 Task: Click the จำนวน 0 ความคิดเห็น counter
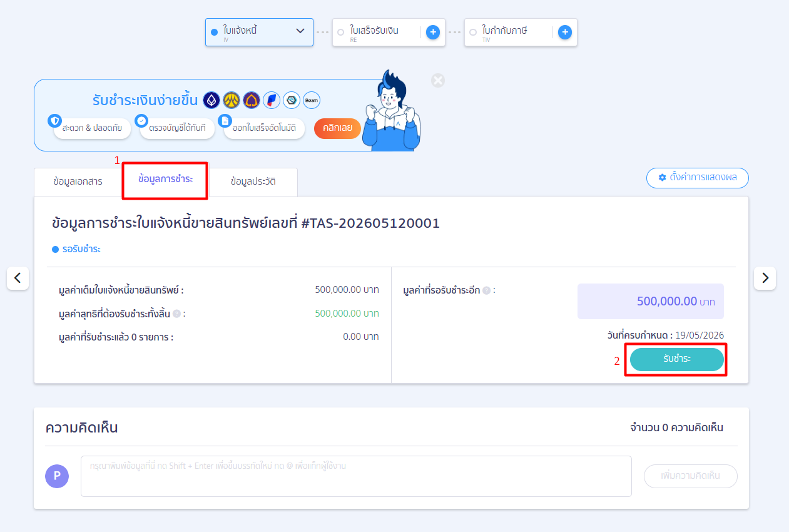[676, 428]
